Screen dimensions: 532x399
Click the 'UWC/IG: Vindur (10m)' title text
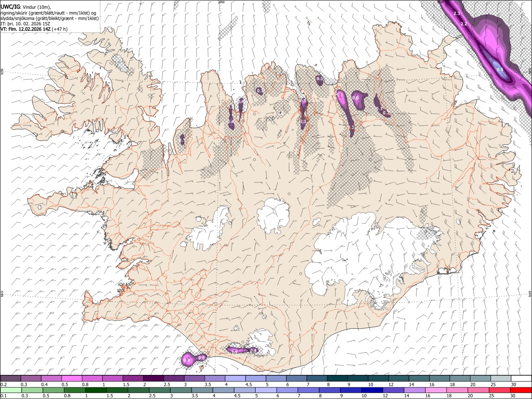click(25, 7)
